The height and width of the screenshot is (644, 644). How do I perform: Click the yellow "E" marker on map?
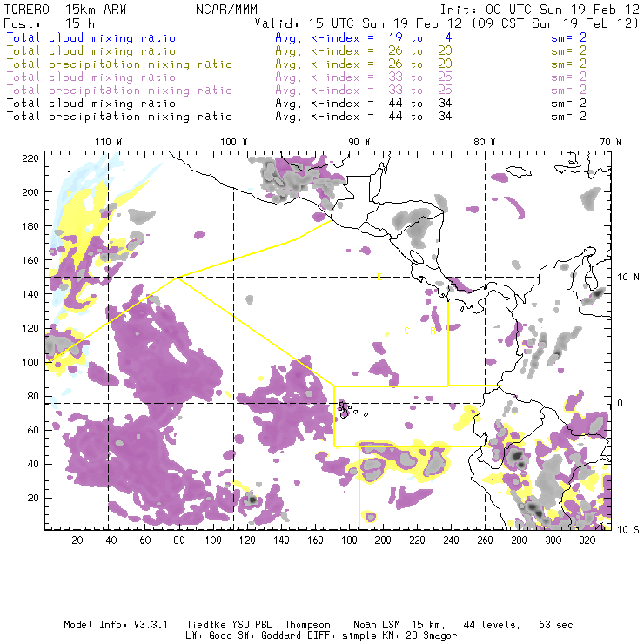(379, 278)
